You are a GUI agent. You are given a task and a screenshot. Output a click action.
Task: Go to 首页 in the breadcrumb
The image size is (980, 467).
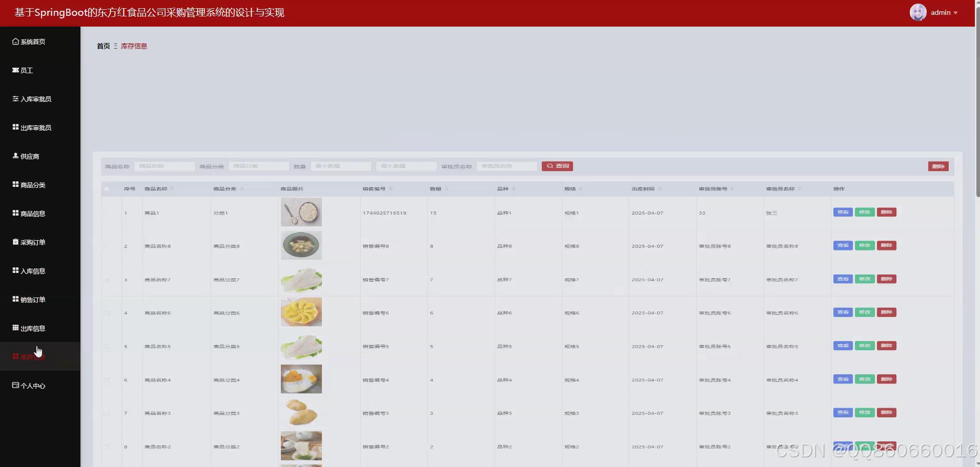click(104, 46)
